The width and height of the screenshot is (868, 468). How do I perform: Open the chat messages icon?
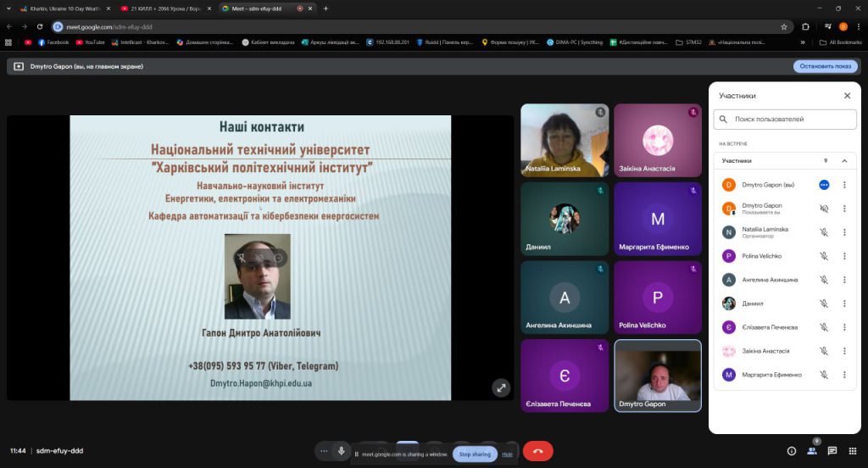832,451
